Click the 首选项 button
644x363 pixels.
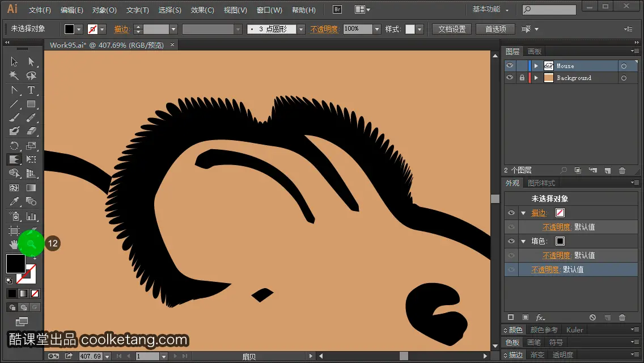click(x=495, y=29)
